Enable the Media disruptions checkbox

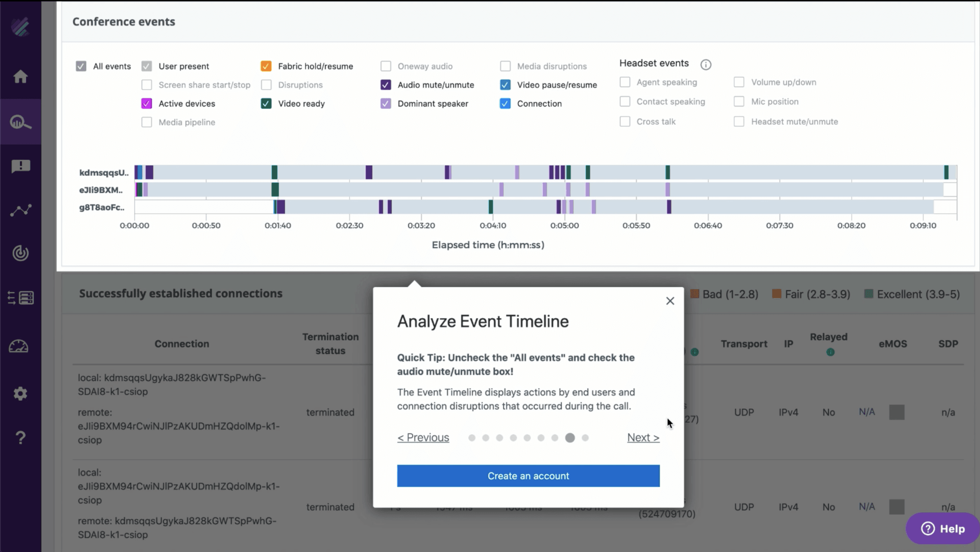pyautogui.click(x=505, y=66)
